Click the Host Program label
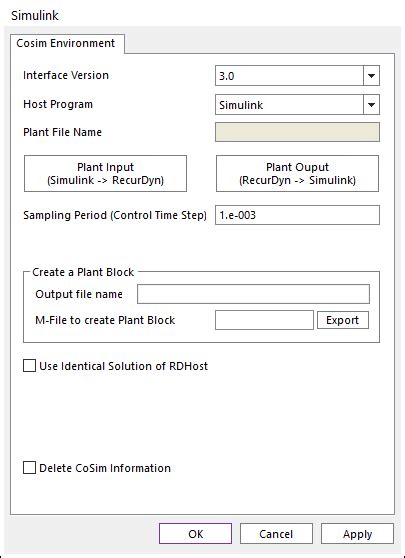 [58, 104]
